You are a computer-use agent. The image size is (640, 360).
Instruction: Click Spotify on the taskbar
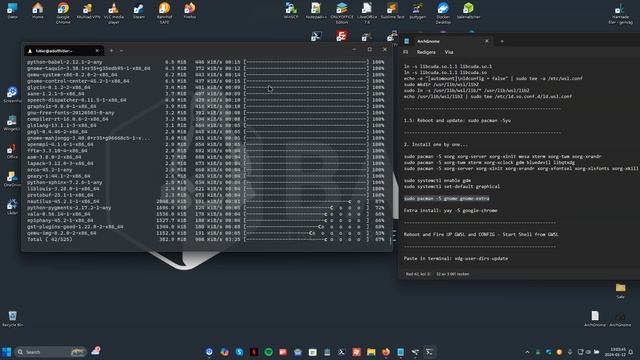point(269,352)
